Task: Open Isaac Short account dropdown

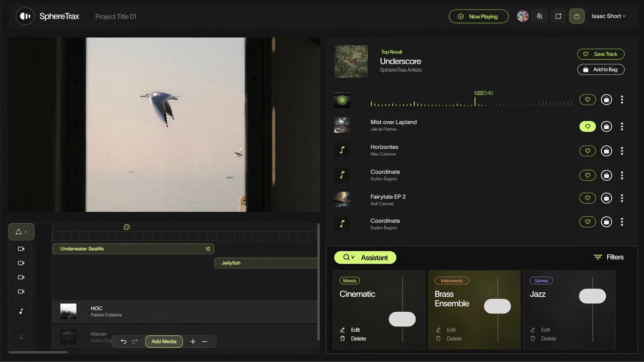Action: tap(608, 16)
